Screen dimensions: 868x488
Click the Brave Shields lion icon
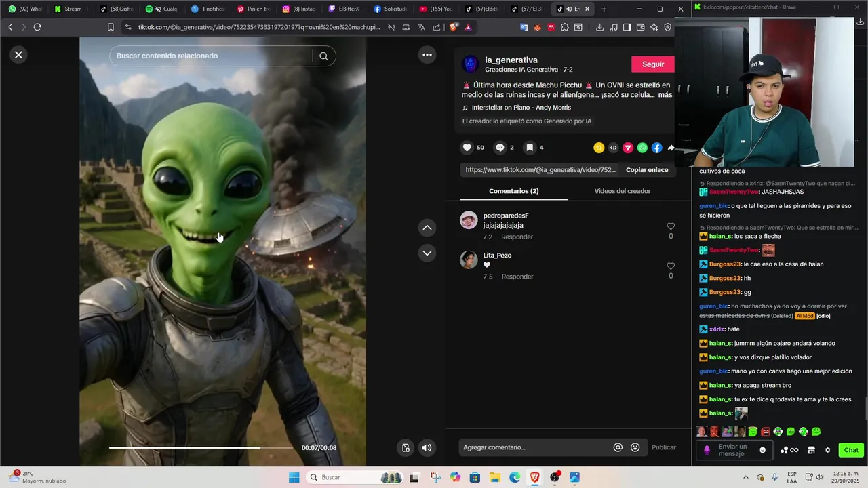point(454,27)
